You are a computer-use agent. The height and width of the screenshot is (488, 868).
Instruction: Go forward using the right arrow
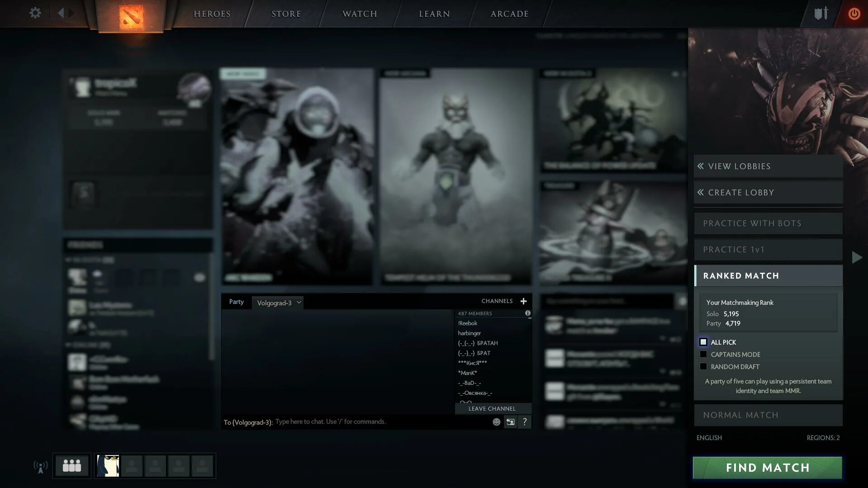[71, 13]
